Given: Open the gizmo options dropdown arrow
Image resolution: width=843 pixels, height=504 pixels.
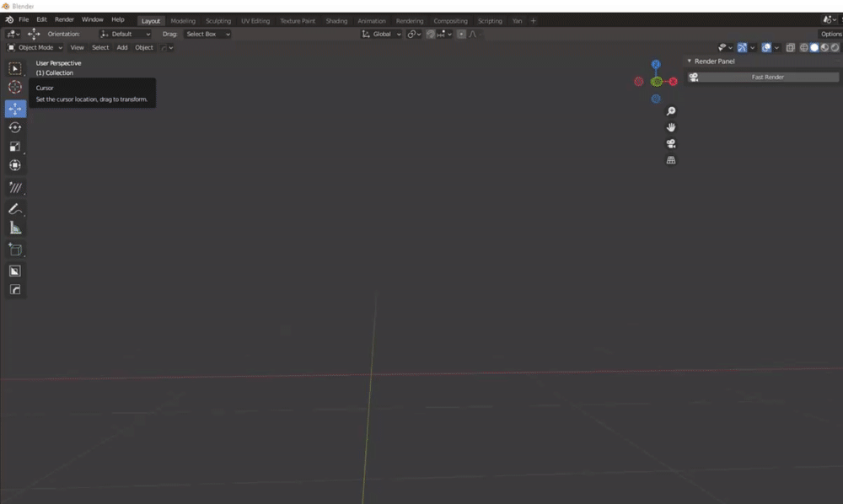Looking at the screenshot, I should click(753, 48).
